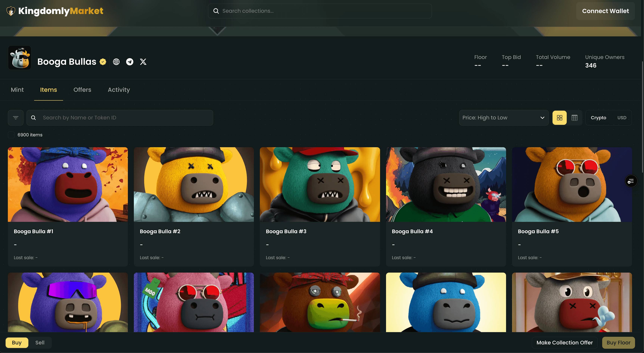Open the collection's X (Twitter) icon

pos(143,61)
